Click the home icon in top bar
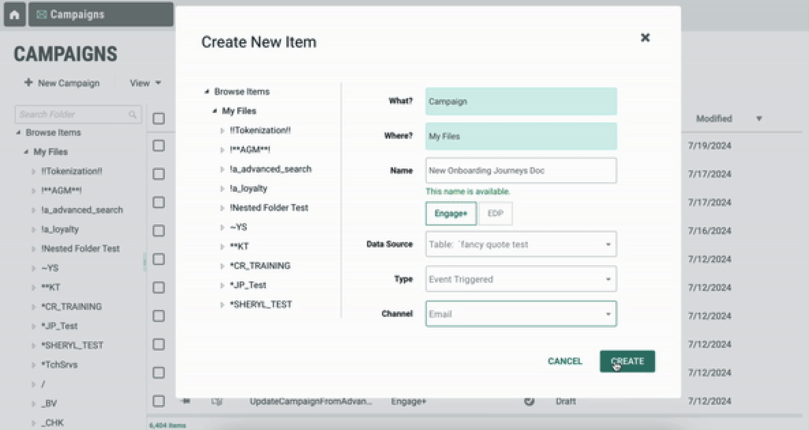Screen dimensions: 809x430 (x=14, y=15)
